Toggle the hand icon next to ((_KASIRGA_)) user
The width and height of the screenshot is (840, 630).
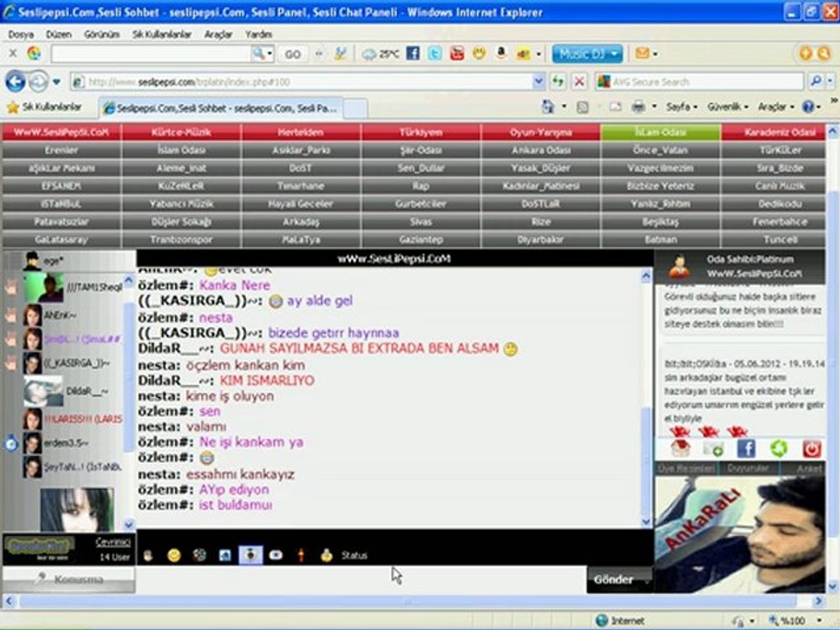click(x=10, y=363)
